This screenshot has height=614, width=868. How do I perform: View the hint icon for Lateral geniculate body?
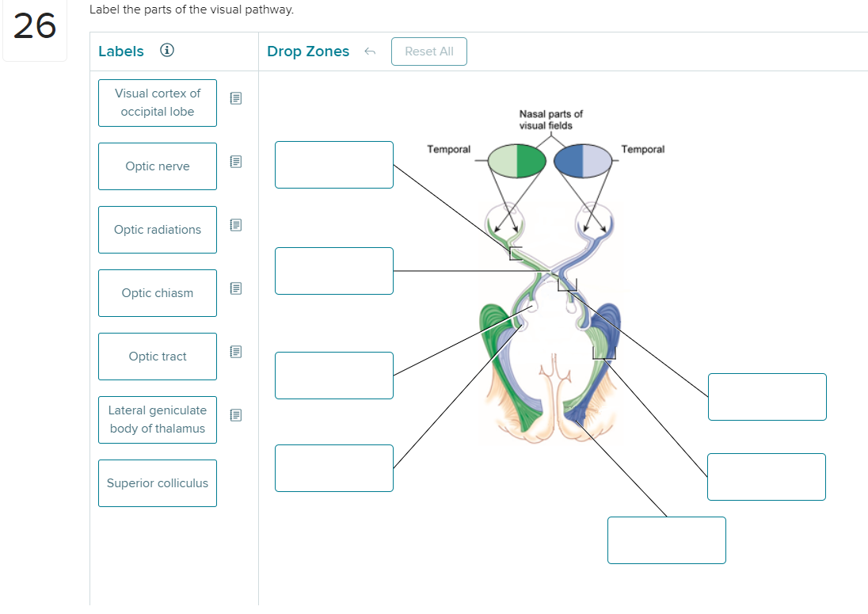235,415
